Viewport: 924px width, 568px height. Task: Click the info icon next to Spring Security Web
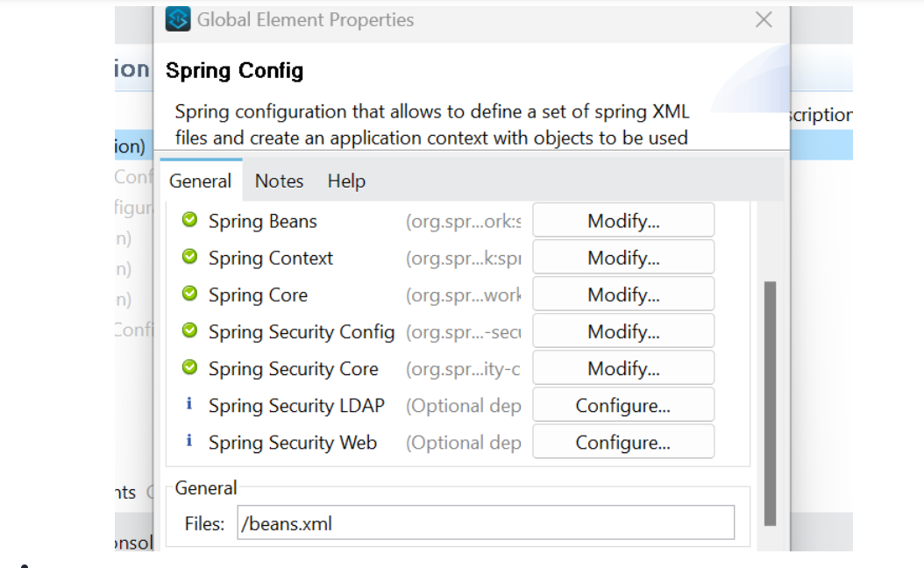tap(189, 442)
